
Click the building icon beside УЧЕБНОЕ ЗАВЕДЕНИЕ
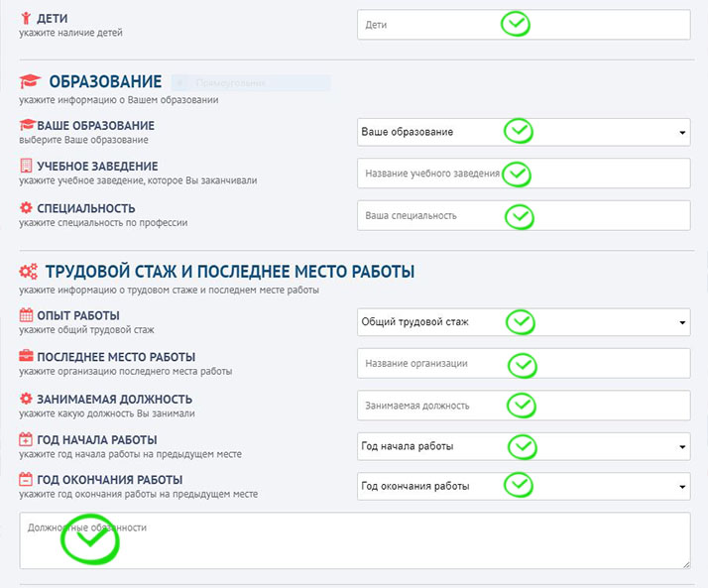[26, 167]
